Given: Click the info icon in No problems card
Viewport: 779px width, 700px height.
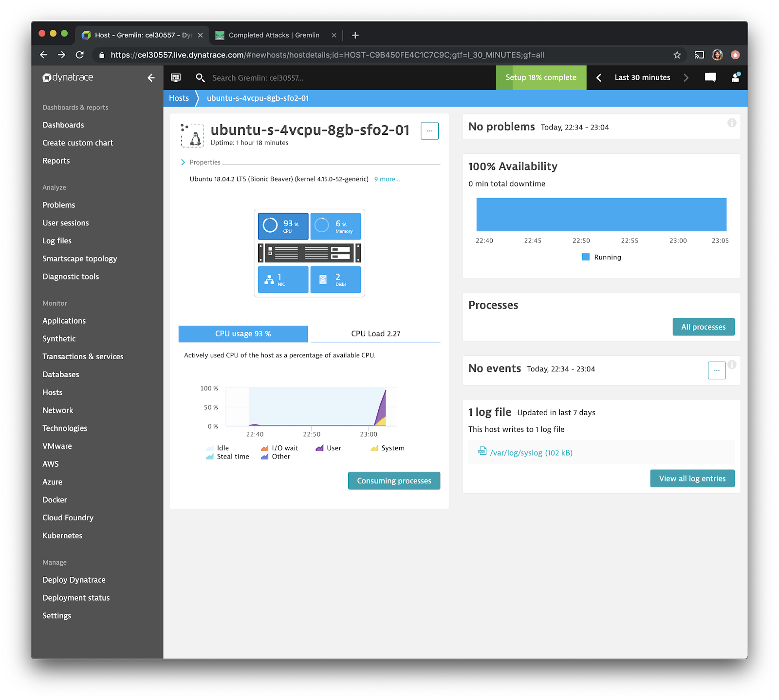Looking at the screenshot, I should (x=732, y=123).
